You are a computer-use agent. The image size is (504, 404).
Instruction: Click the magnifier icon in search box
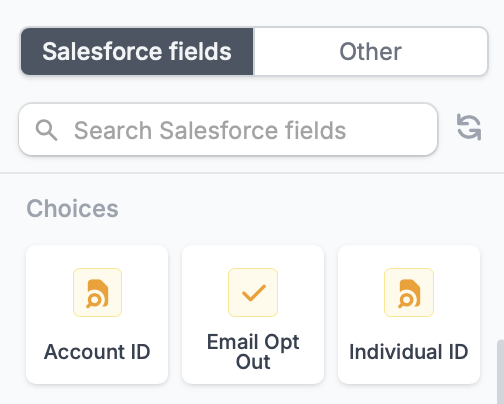[46, 130]
